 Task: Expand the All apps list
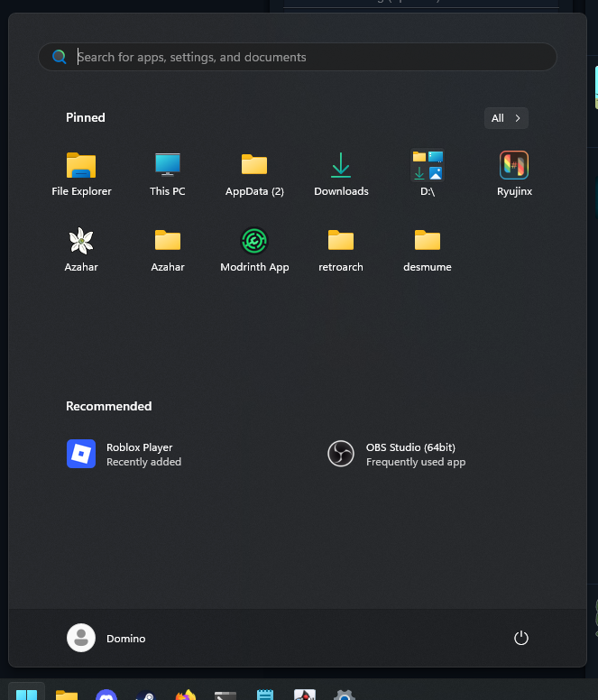pos(506,118)
